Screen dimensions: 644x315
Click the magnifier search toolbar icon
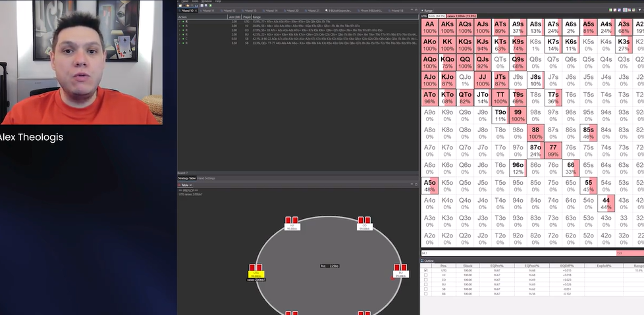point(192,5)
